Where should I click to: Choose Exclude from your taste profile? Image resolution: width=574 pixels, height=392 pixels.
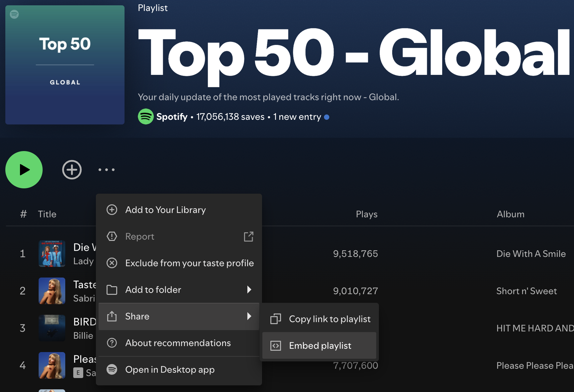click(189, 263)
